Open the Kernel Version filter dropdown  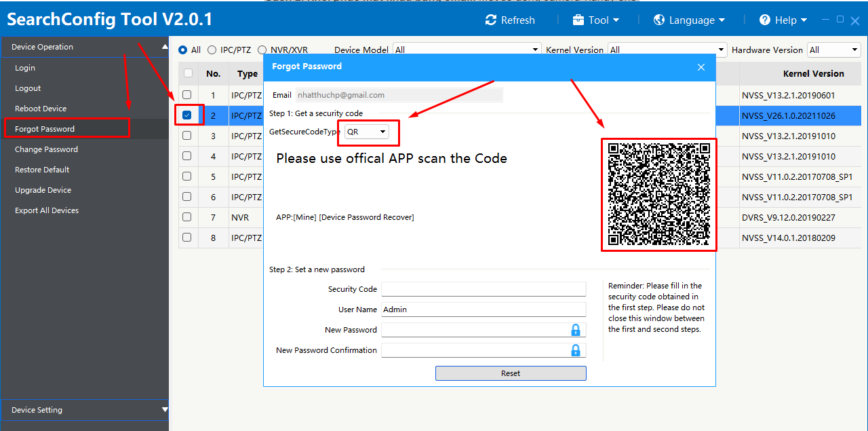(x=667, y=50)
